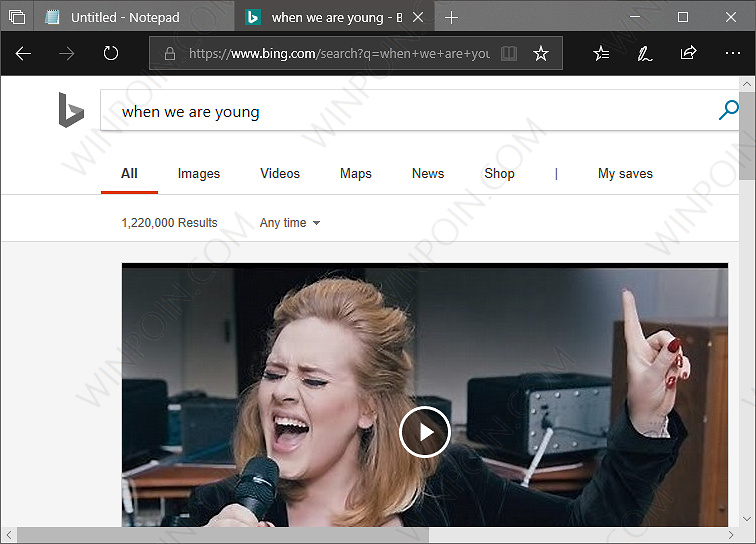756x544 pixels.
Task: Add page to favorites with star icon
Action: [541, 54]
